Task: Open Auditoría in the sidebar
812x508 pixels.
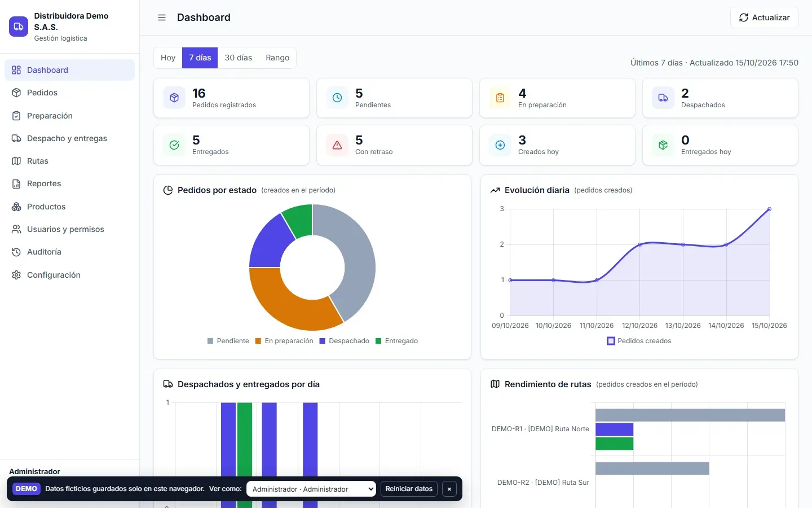Action: (69, 252)
